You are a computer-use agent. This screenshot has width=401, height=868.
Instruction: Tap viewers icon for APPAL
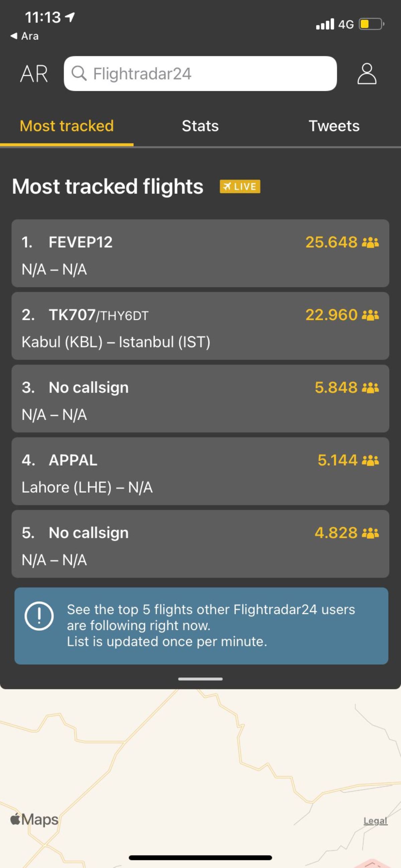[370, 460]
